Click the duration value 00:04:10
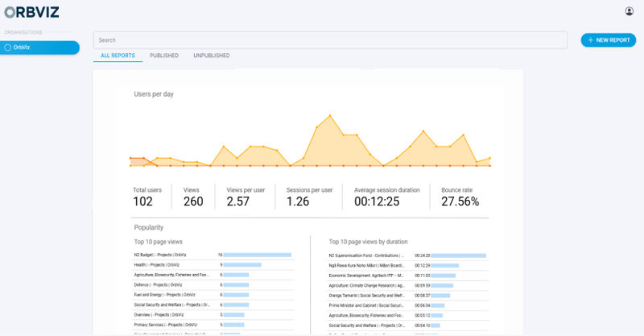This screenshot has width=644, height=336. (x=422, y=326)
